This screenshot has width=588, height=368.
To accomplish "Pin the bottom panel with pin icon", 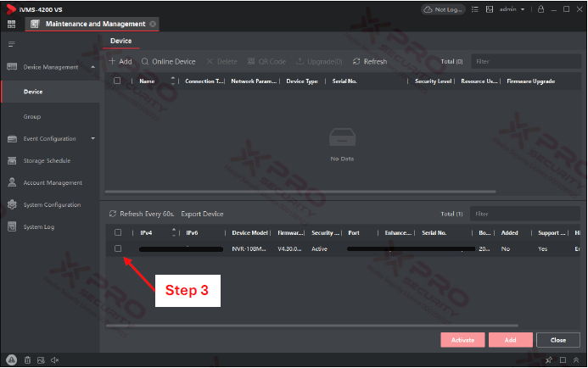I will 549,360.
